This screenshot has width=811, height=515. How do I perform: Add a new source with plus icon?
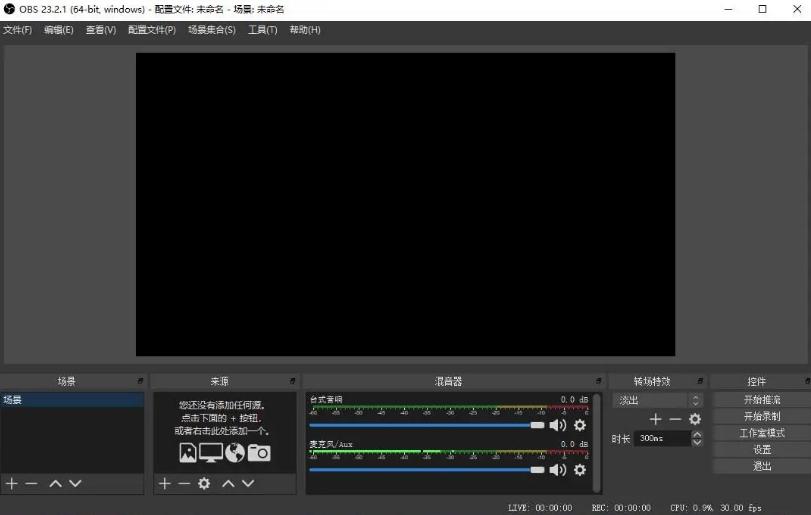[x=165, y=483]
